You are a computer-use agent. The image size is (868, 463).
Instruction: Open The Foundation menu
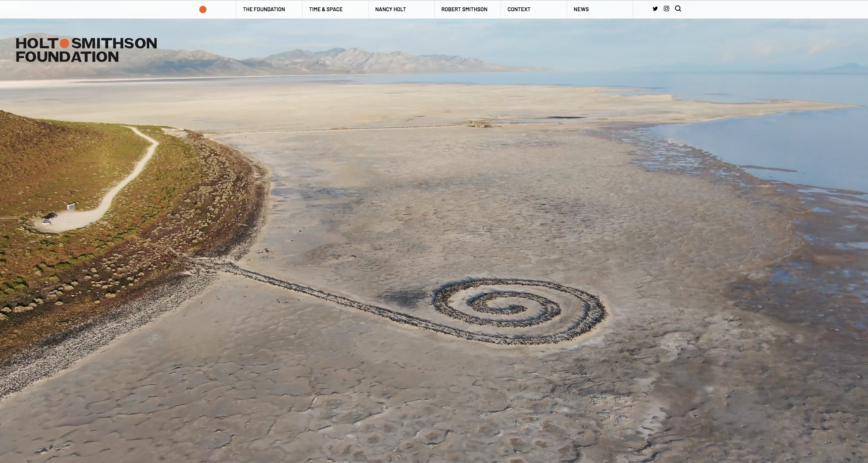[x=264, y=9]
